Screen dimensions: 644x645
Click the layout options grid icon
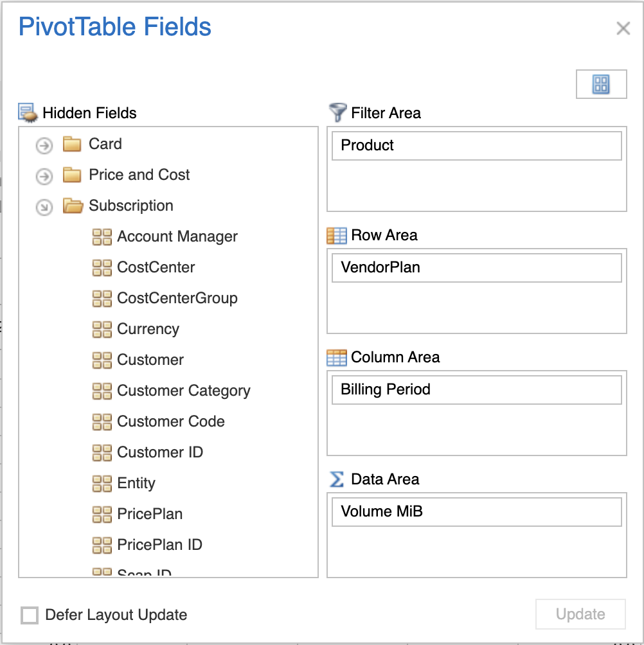601,84
